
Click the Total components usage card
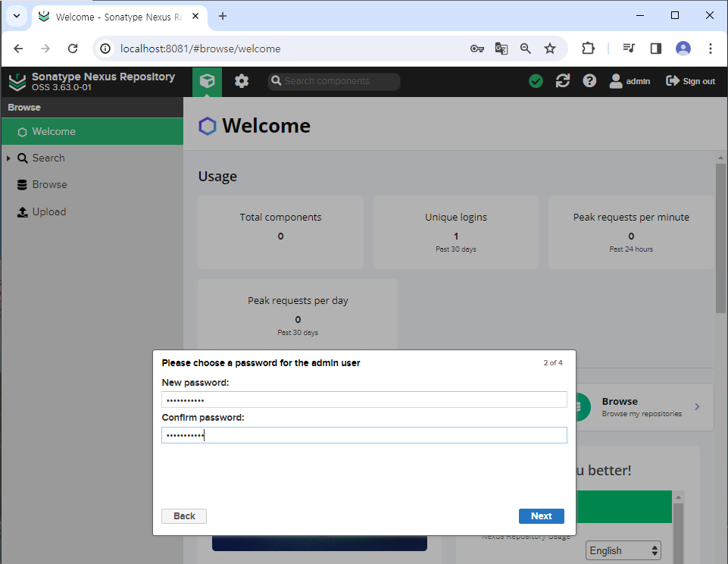coord(280,232)
